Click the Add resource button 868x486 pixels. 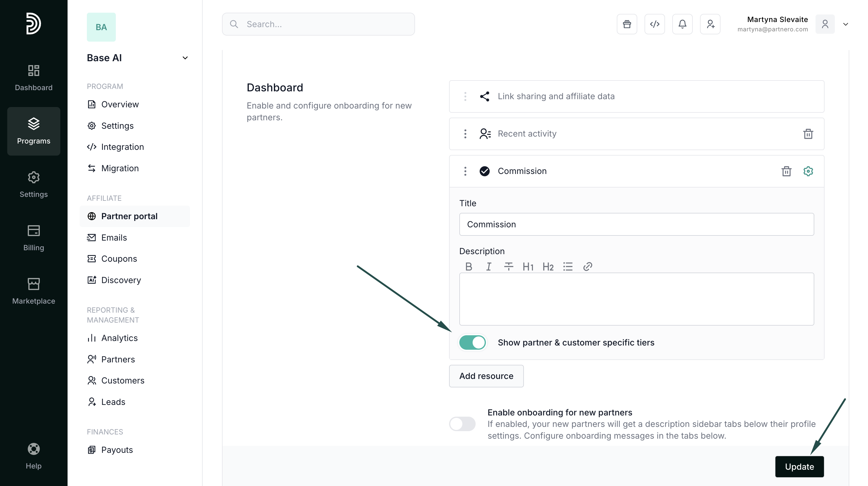tap(486, 376)
